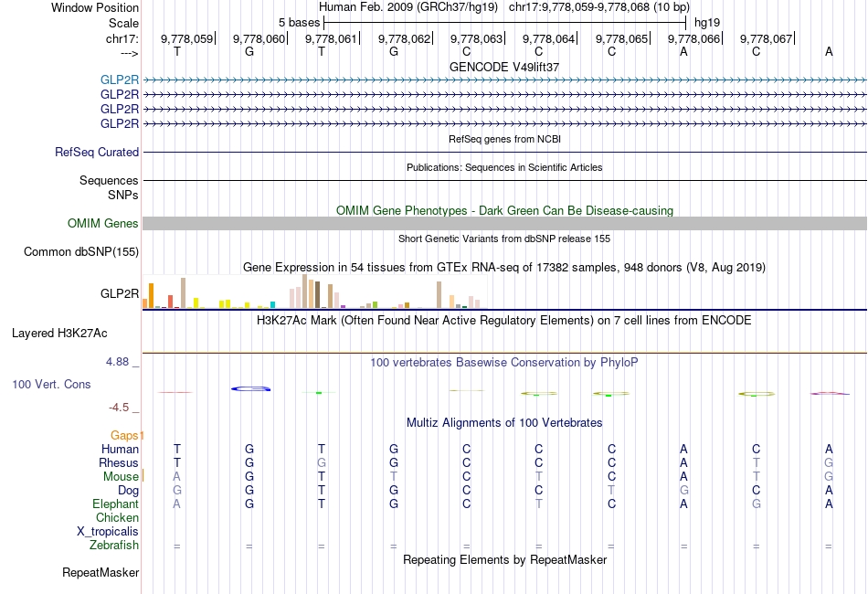Click the 5 bases scale bar
The width and height of the screenshot is (868, 594).
point(505,23)
